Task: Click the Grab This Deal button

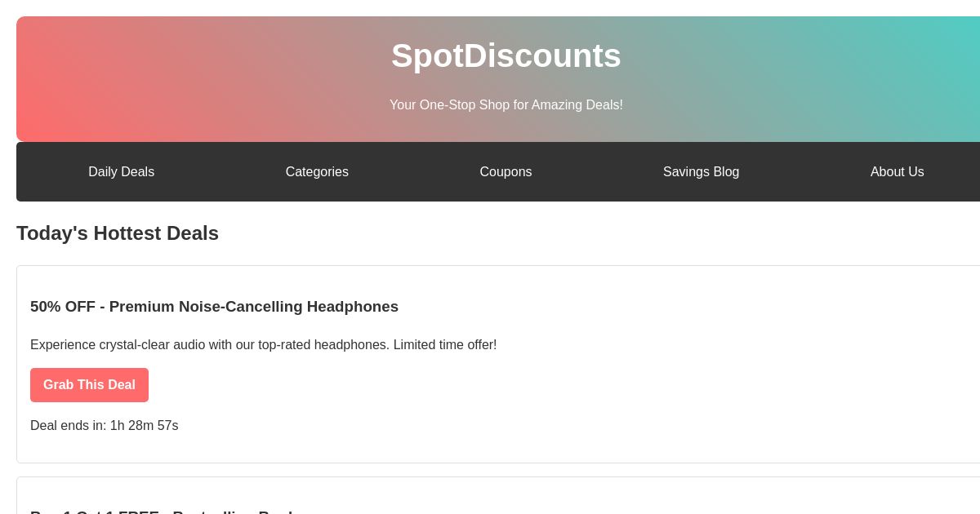Action: click(89, 384)
